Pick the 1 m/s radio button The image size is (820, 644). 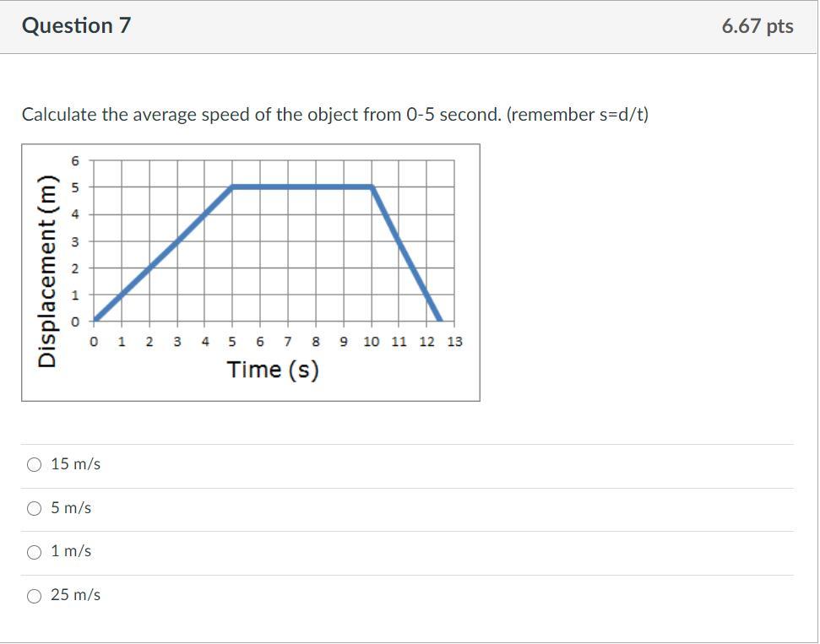(34, 552)
